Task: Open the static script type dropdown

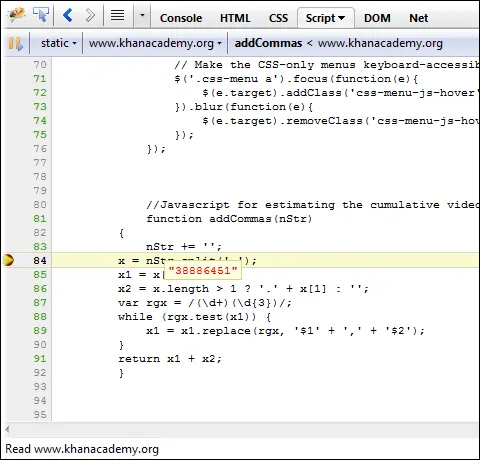Action: pyautogui.click(x=58, y=43)
